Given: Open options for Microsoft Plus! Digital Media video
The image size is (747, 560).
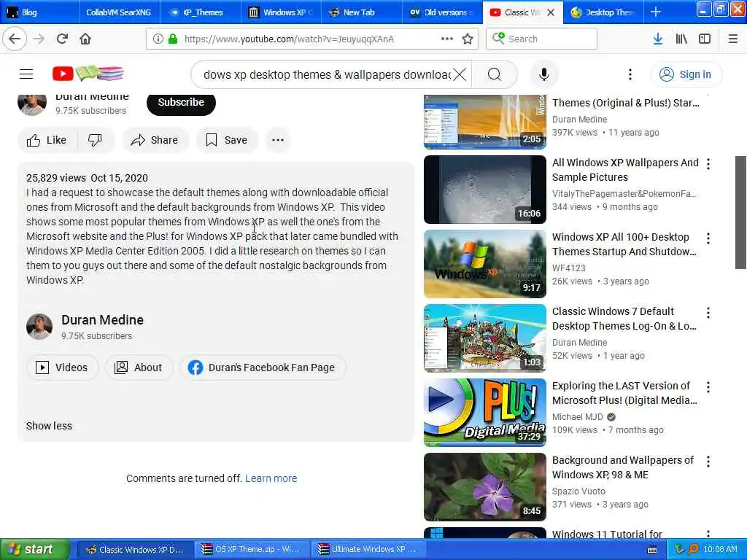Looking at the screenshot, I should (x=708, y=386).
